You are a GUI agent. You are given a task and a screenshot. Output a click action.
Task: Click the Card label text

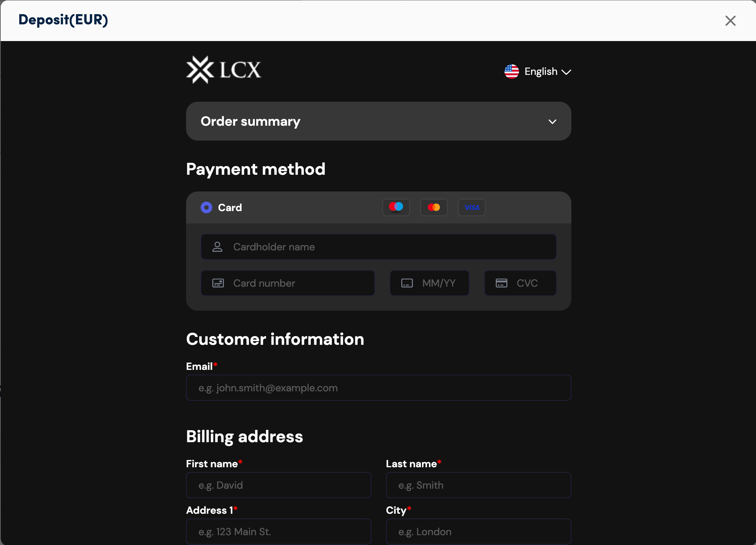point(230,207)
